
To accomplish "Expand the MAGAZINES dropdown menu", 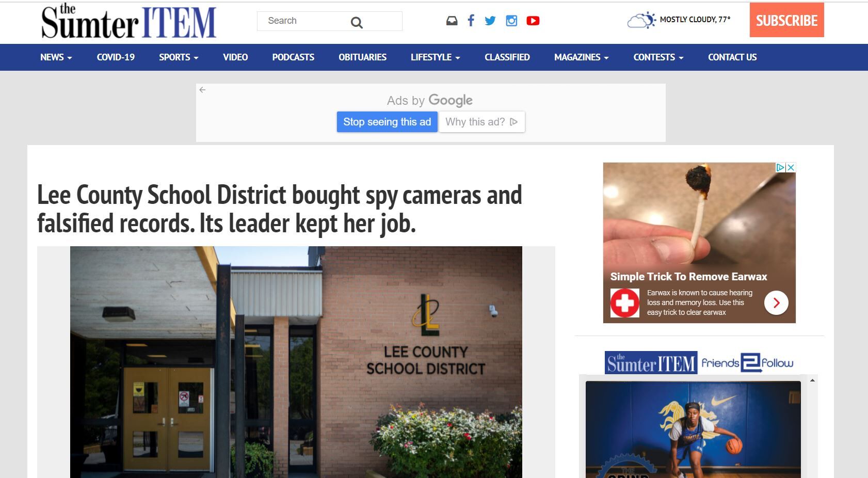I will click(x=581, y=57).
